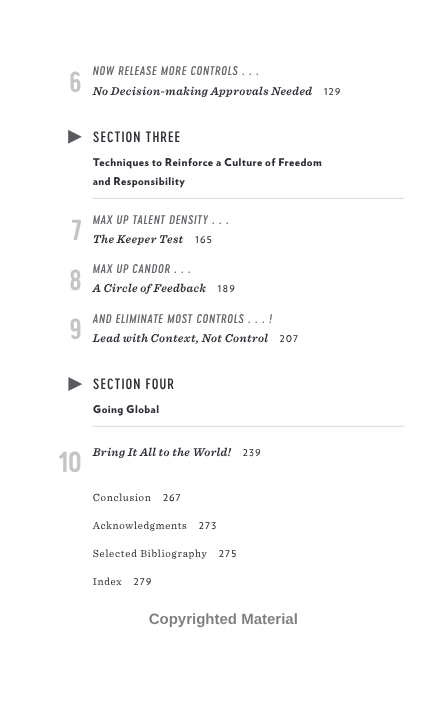Select large chapter number 10
The height and width of the screenshot is (701, 446).
point(70,462)
